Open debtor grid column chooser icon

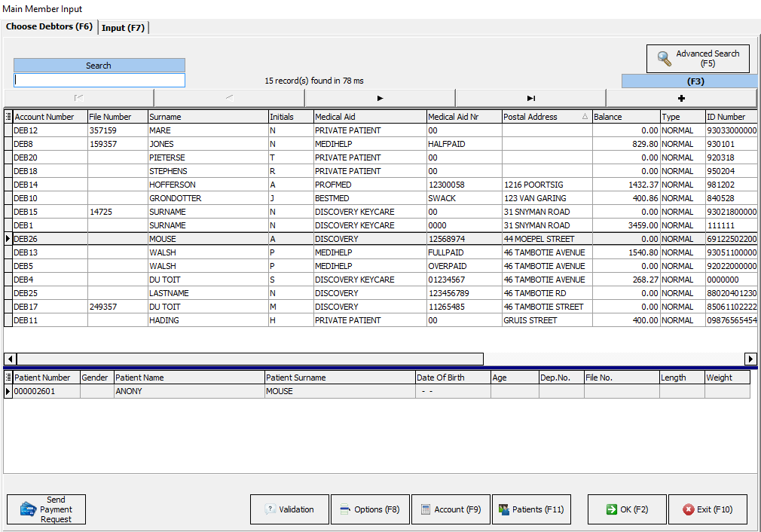pyautogui.click(x=8, y=117)
